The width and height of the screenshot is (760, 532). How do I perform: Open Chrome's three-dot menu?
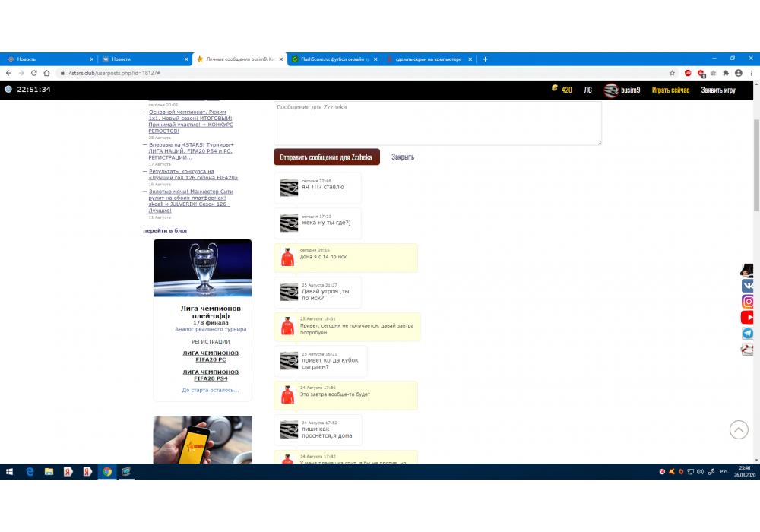[x=752, y=73]
